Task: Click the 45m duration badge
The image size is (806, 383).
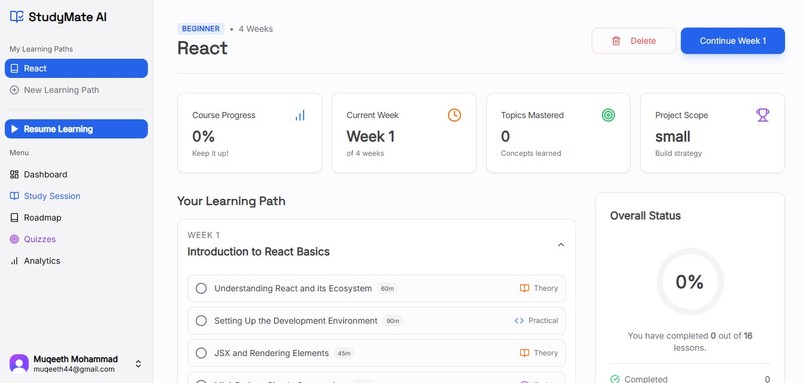Action: pyautogui.click(x=344, y=353)
